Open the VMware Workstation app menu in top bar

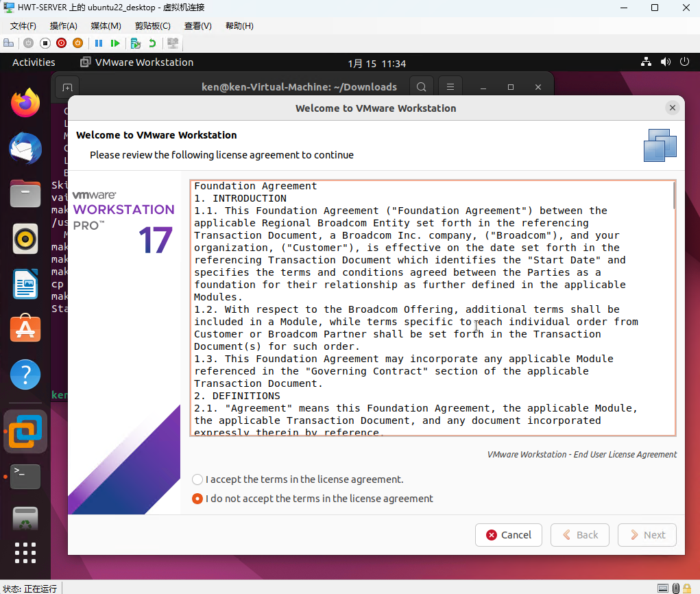click(136, 62)
